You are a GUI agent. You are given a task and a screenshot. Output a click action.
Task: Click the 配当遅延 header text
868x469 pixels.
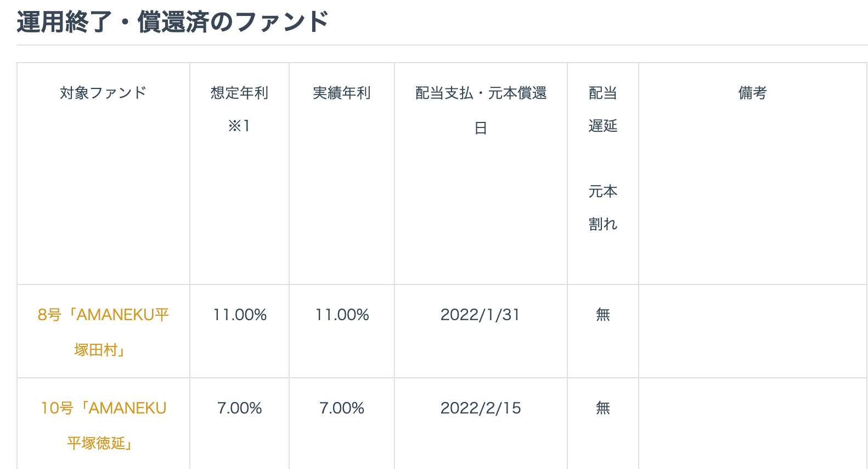602,109
